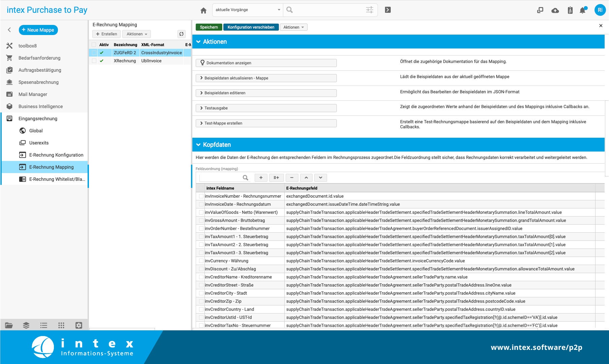Select the XRechnung row checkbox
609x364 pixels.
coord(94,61)
